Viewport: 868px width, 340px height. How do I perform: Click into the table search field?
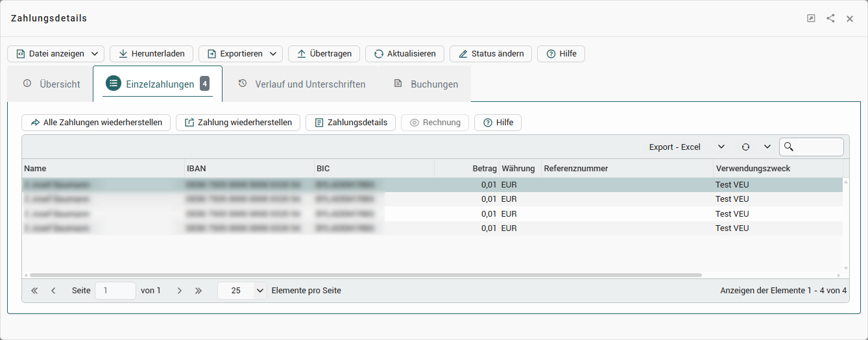pos(812,147)
